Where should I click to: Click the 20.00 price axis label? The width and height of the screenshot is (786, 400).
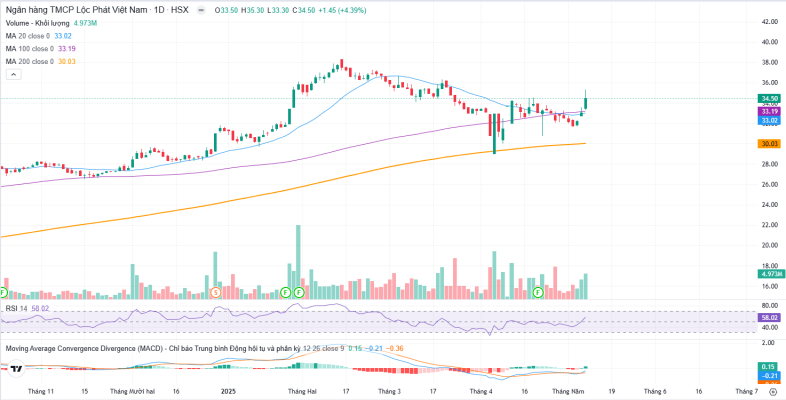(769, 245)
